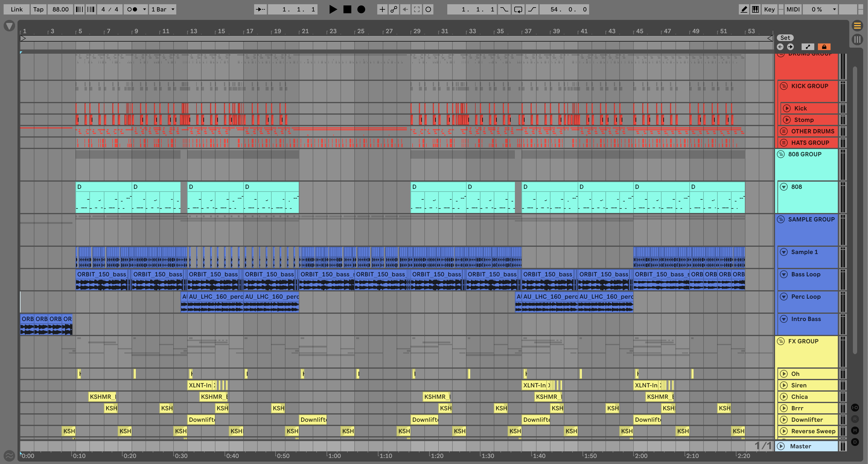Click the Set locator button
Viewport: 868px width, 464px height.
coord(785,38)
